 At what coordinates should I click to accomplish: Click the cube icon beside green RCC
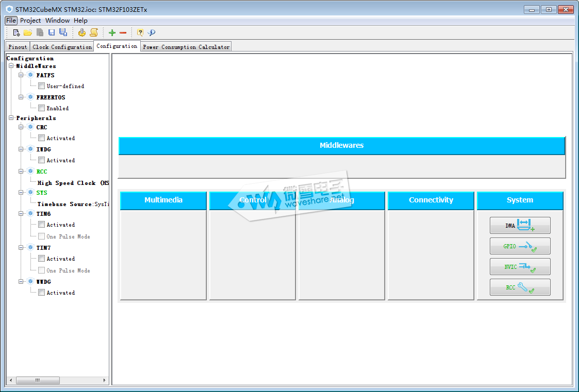30,171
